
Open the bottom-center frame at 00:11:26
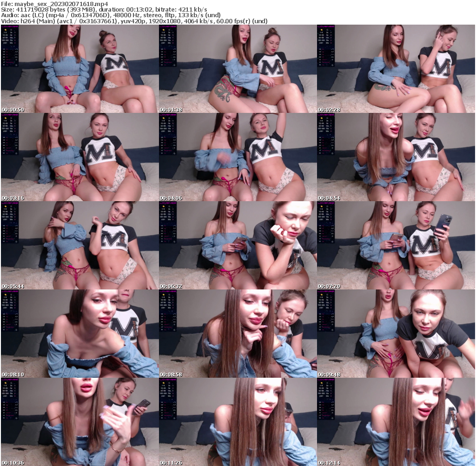[238, 422]
